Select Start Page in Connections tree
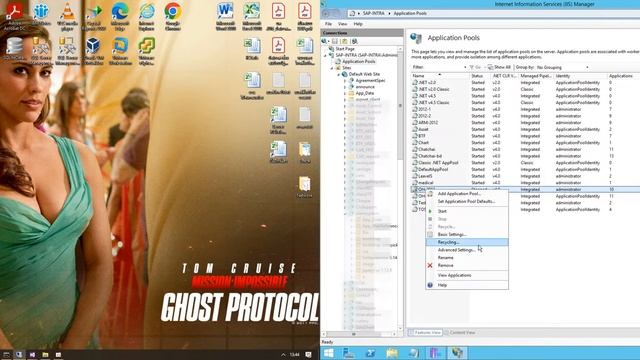The height and width of the screenshot is (360, 640). pyautogui.click(x=345, y=49)
